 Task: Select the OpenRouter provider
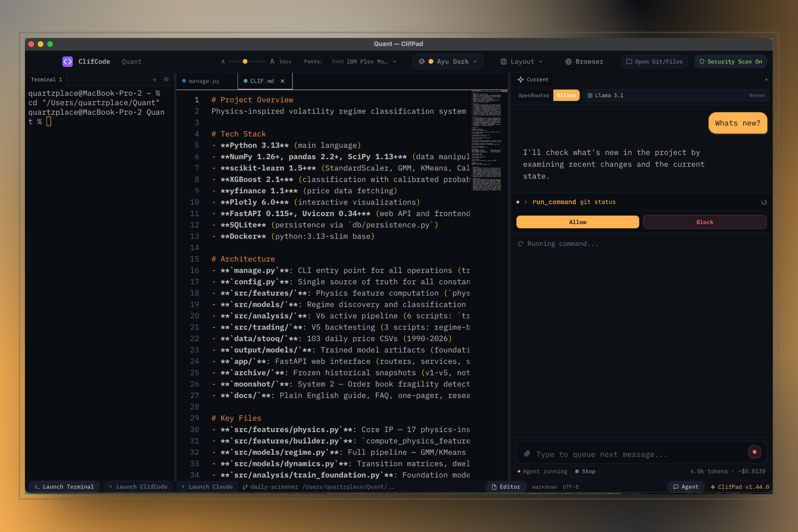534,96
